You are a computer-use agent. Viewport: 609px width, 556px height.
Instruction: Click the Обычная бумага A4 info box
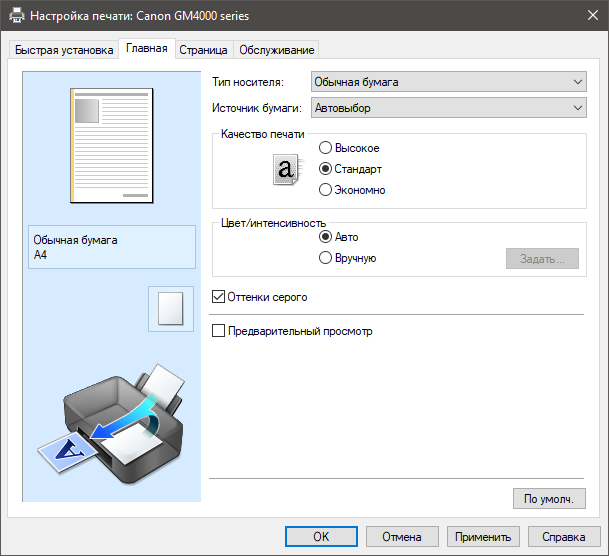[112, 247]
